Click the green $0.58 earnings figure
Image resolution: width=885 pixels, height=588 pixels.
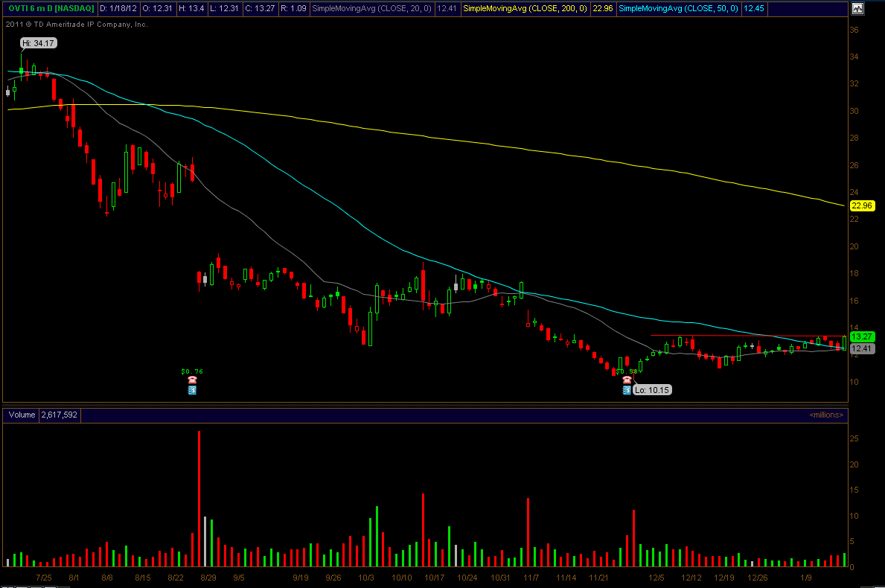click(626, 371)
